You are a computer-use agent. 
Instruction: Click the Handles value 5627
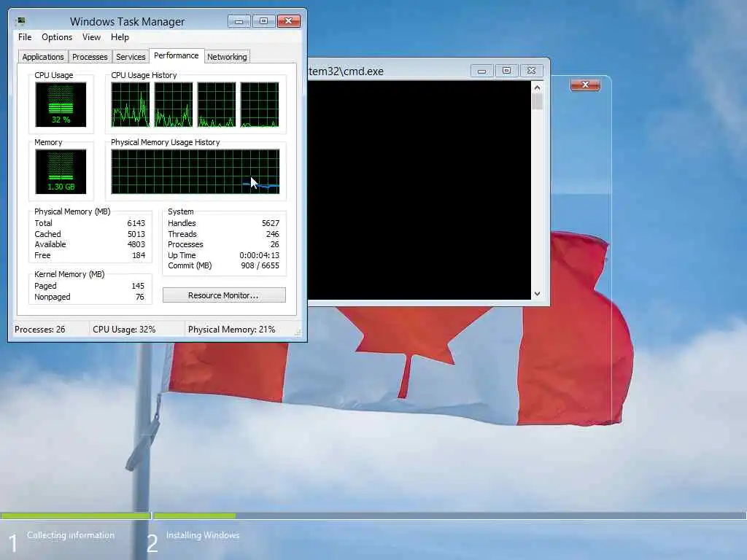click(x=270, y=223)
